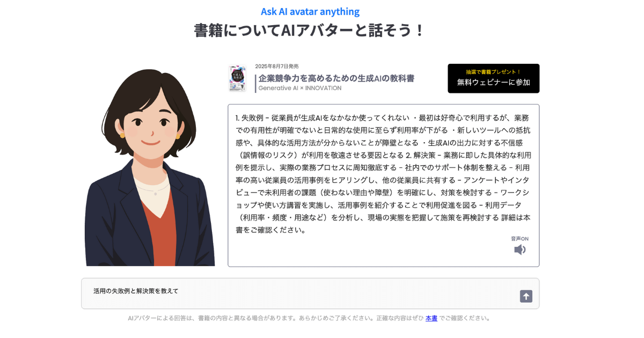Screen dimensions: 644x338
Task: Click the AI avatar disclaimer text
Action: coord(309,318)
